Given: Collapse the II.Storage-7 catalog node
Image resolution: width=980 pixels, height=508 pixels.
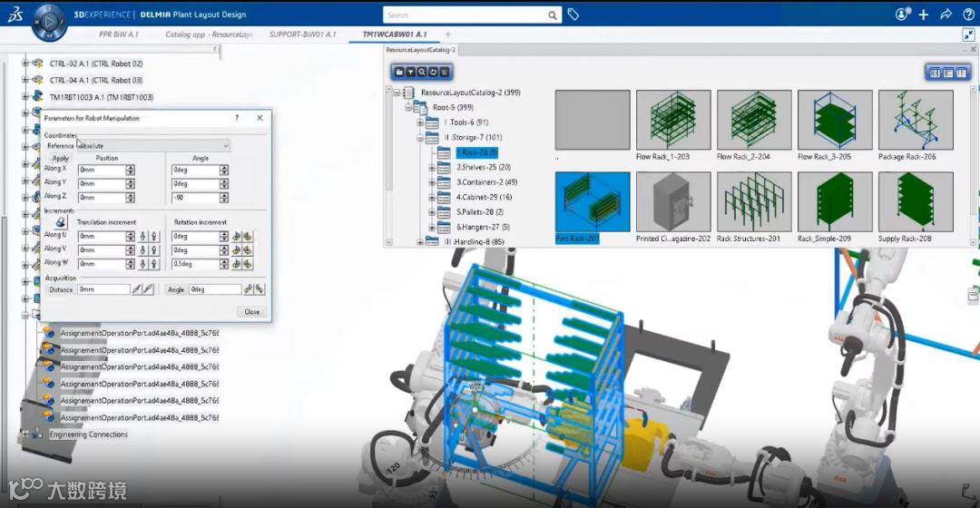Looking at the screenshot, I should (420, 138).
